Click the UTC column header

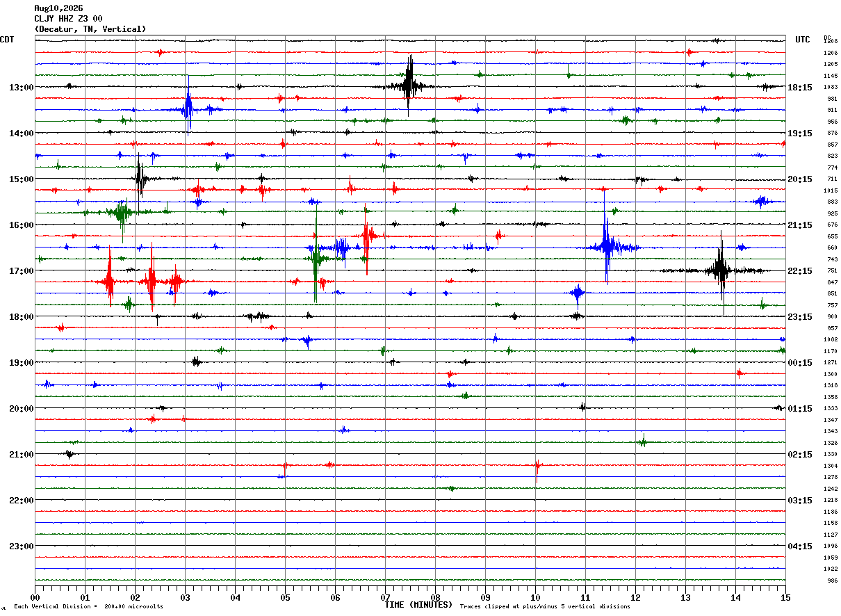[x=803, y=40]
